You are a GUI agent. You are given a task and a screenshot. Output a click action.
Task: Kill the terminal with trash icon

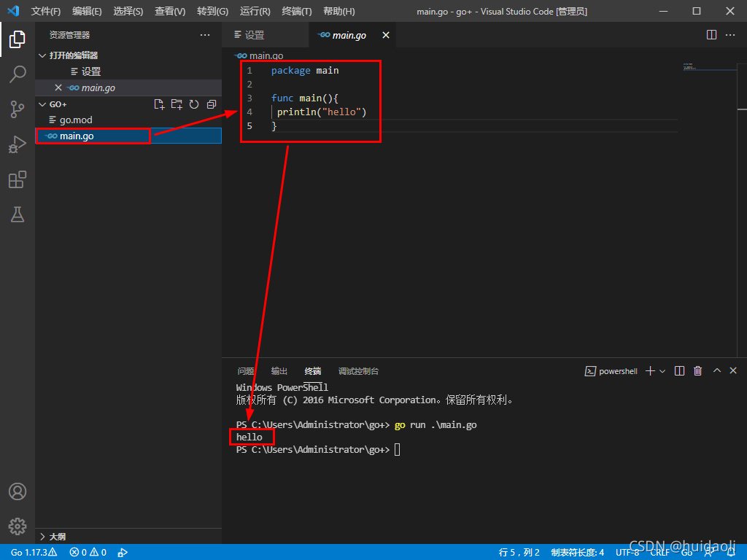coord(698,371)
